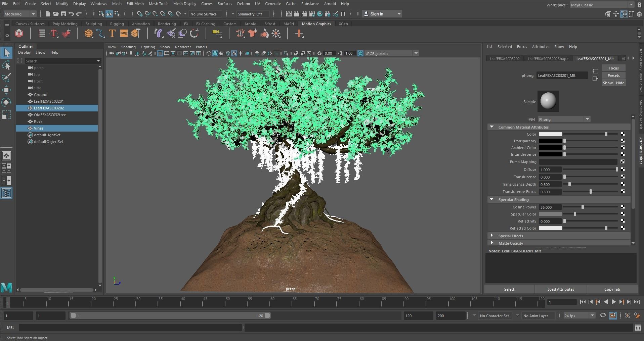Collapse the Common Material Attributes section

coord(492,127)
